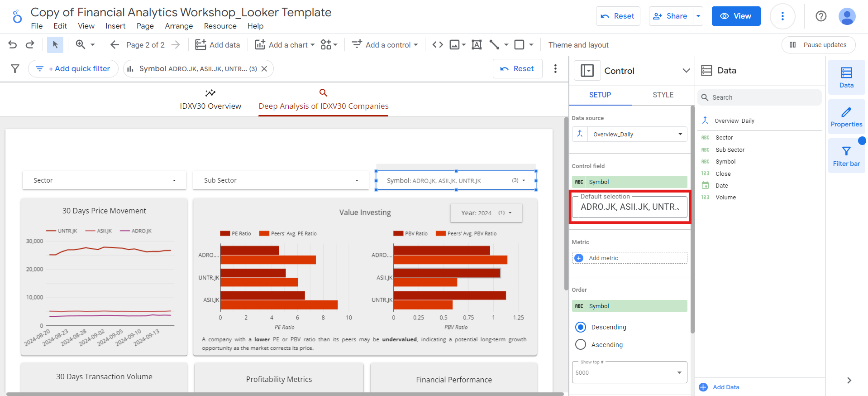
Task: Click Add data in toolbar
Action: (218, 44)
